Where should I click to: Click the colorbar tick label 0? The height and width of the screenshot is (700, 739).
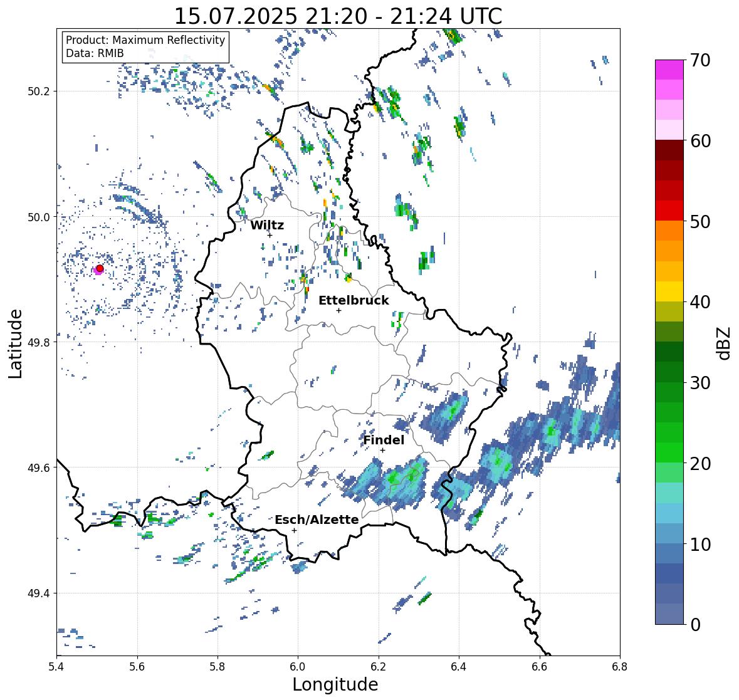696,625
